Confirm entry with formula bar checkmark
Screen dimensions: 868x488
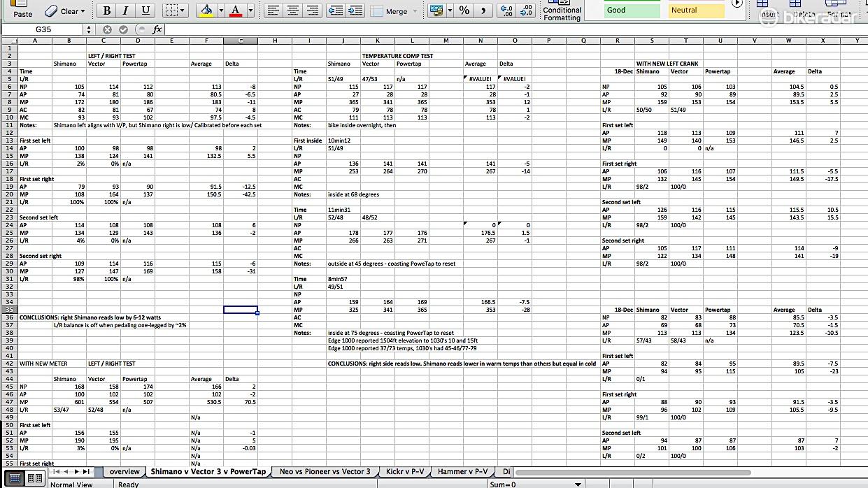tap(123, 29)
